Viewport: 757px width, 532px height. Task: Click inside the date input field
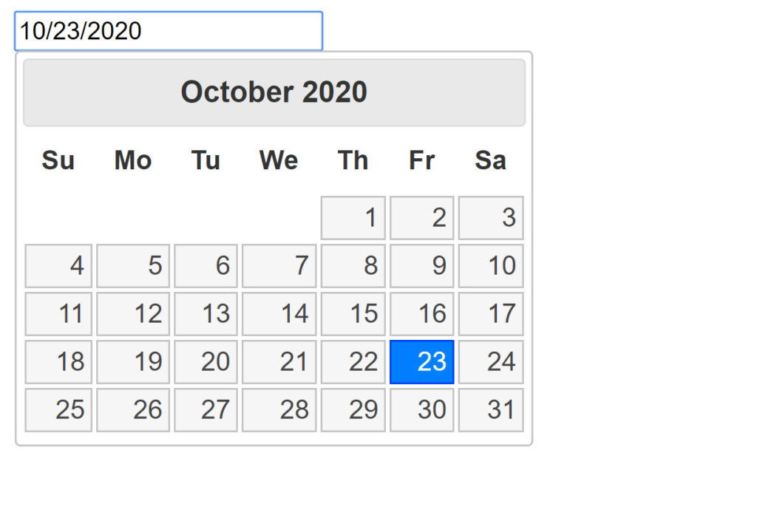[169, 30]
